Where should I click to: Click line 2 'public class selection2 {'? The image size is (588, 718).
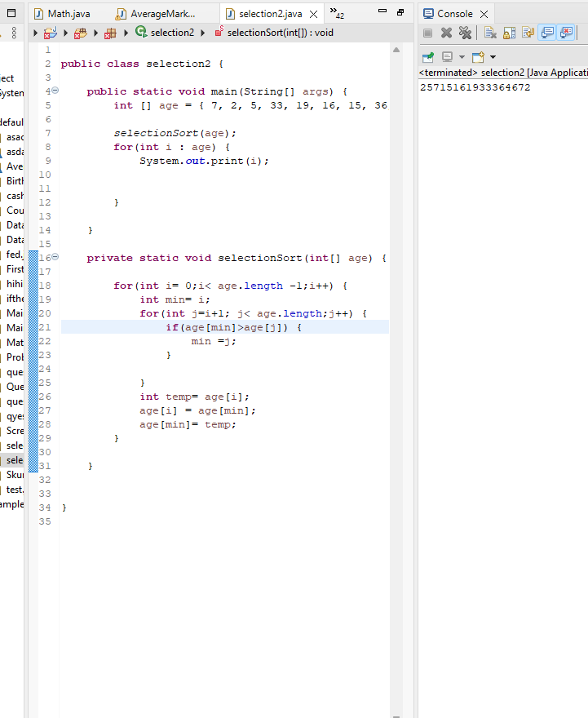tap(142, 64)
